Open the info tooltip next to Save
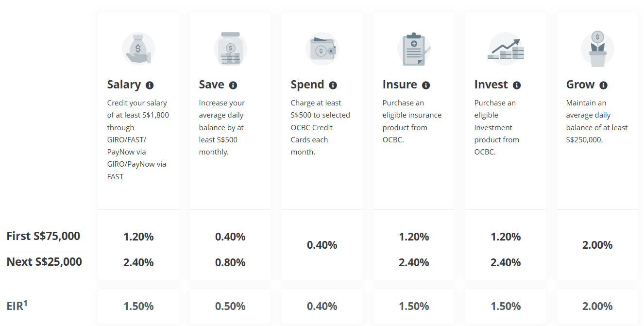 tap(233, 85)
